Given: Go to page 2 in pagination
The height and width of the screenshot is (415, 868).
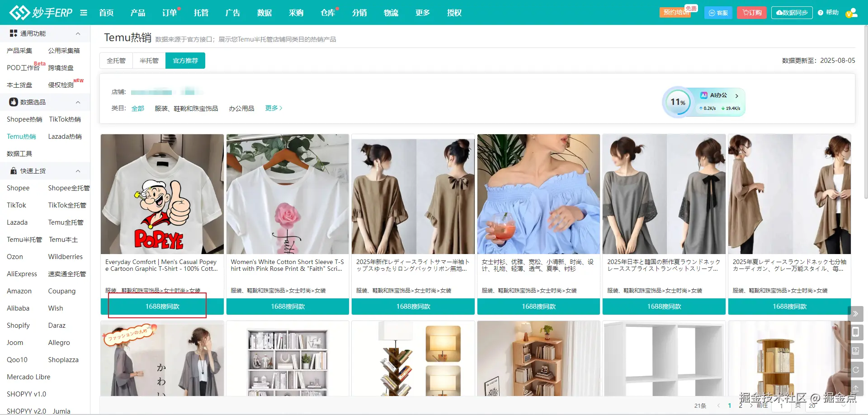Looking at the screenshot, I should click(x=741, y=406).
